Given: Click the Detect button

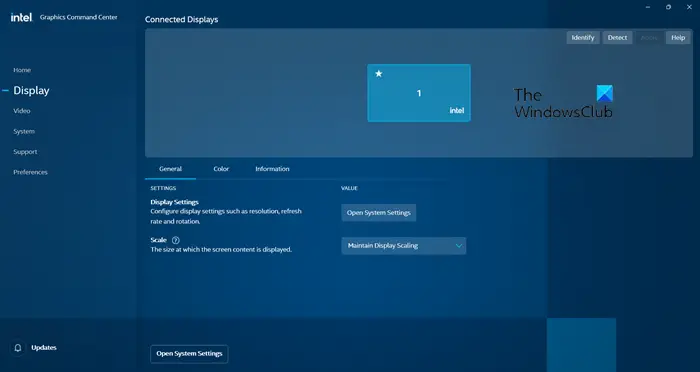Looking at the screenshot, I should [x=617, y=38].
